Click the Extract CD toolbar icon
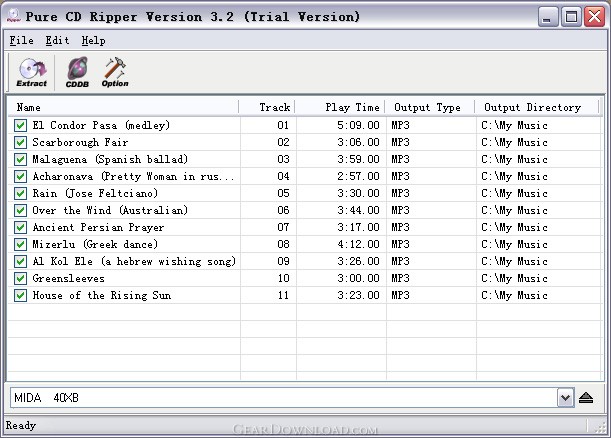This screenshot has width=611, height=438. pyautogui.click(x=32, y=73)
